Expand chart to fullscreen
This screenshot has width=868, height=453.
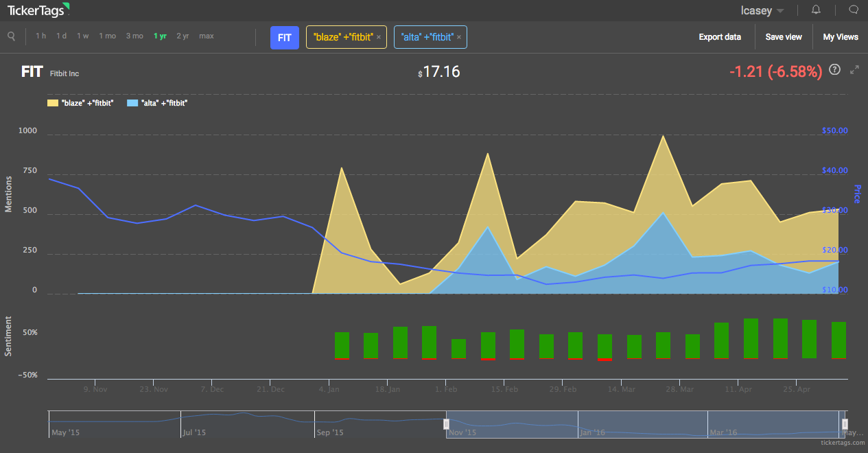coord(854,69)
